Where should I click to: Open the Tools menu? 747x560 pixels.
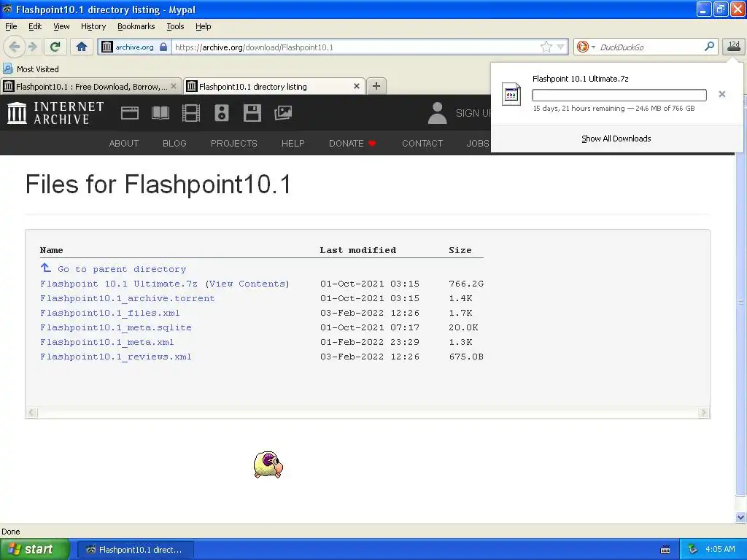tap(175, 26)
